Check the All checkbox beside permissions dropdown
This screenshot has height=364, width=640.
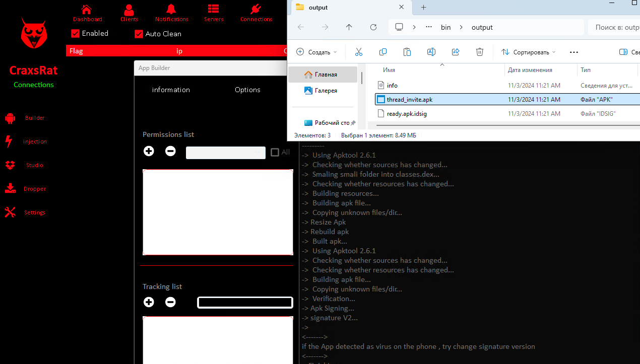point(275,152)
